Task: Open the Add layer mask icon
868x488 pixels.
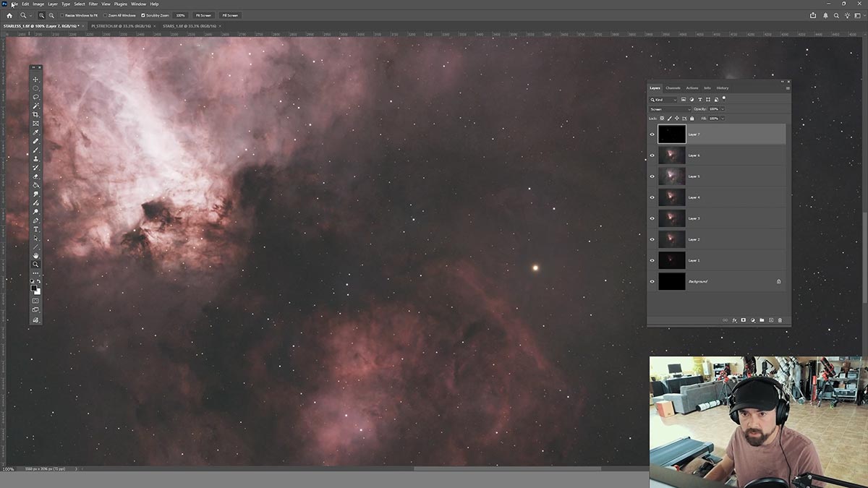Action: [743, 320]
